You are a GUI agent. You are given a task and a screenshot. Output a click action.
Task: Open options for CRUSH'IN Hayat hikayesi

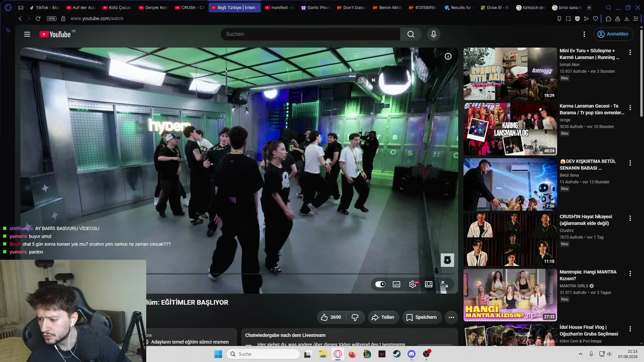click(x=630, y=218)
